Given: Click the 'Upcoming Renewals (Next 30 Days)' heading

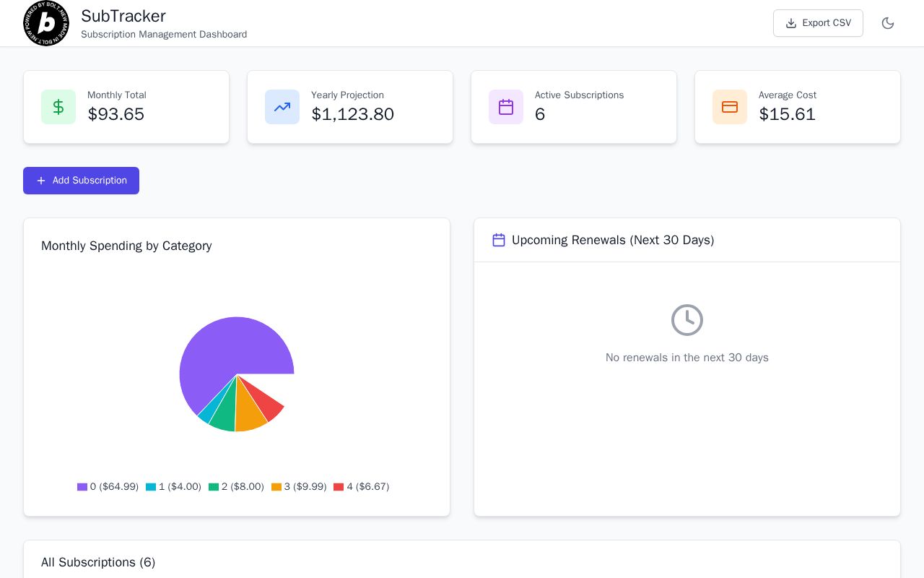Looking at the screenshot, I should pos(613,240).
